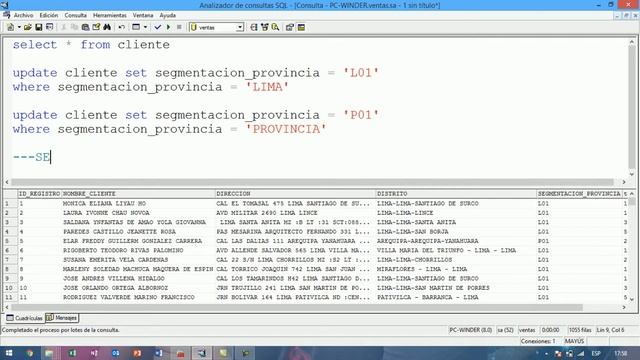640x360 pixels.
Task: Toggle the Show Results Pane icon
Action: pyautogui.click(x=301, y=27)
